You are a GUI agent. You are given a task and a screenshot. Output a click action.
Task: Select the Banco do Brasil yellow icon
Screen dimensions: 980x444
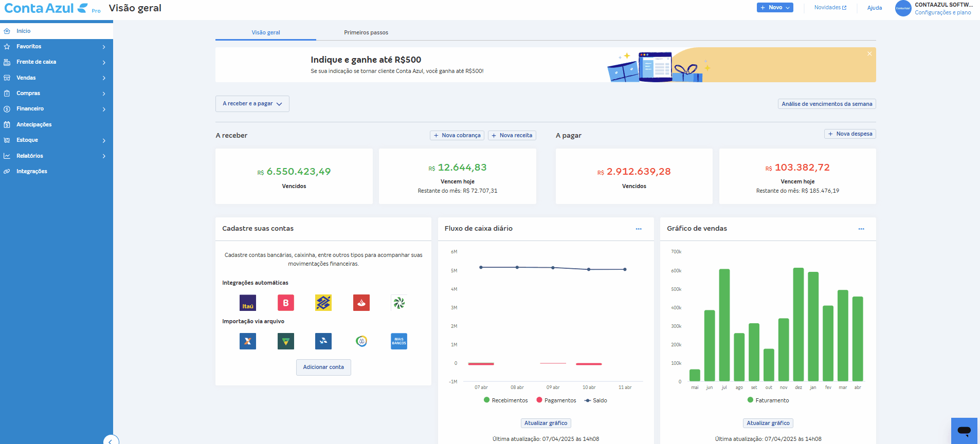coord(323,303)
